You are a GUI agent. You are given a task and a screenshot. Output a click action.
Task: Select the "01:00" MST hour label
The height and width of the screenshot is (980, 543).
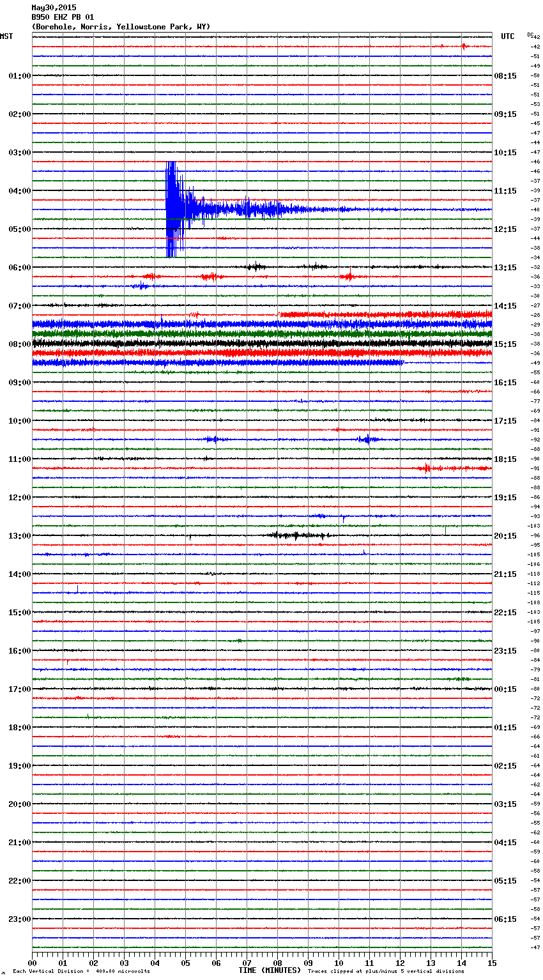click(x=20, y=76)
